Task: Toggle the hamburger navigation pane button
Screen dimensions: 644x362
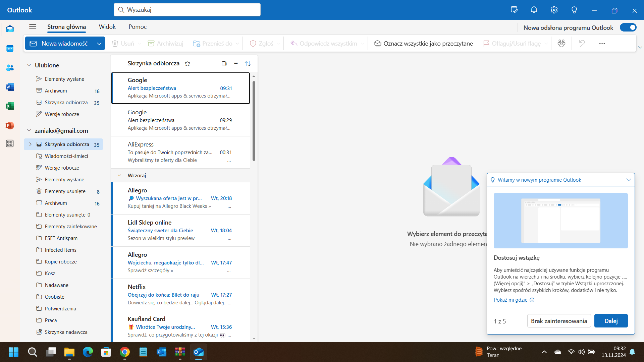Action: [33, 27]
